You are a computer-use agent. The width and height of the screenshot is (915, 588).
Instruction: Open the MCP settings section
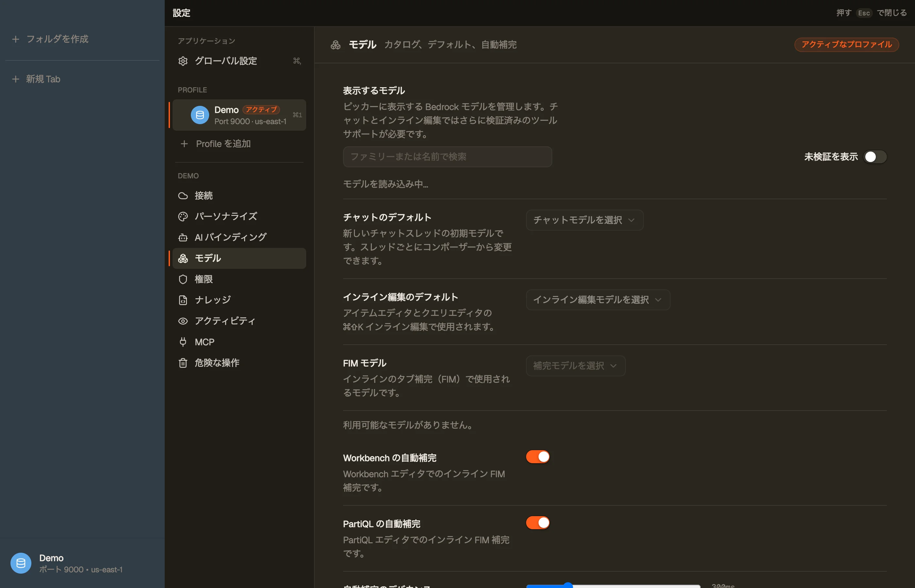pyautogui.click(x=239, y=342)
